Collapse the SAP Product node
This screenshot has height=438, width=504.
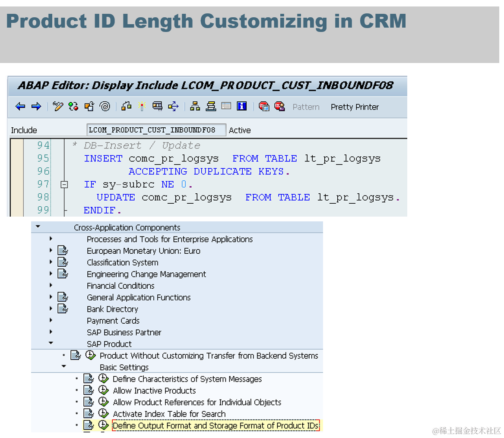51,343
